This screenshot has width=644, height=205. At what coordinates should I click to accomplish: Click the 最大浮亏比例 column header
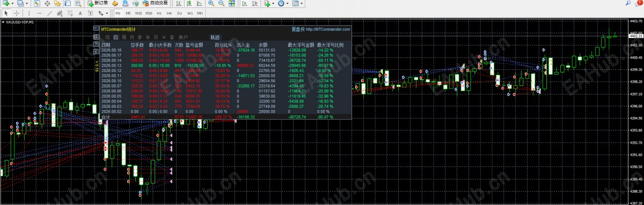tap(330, 45)
